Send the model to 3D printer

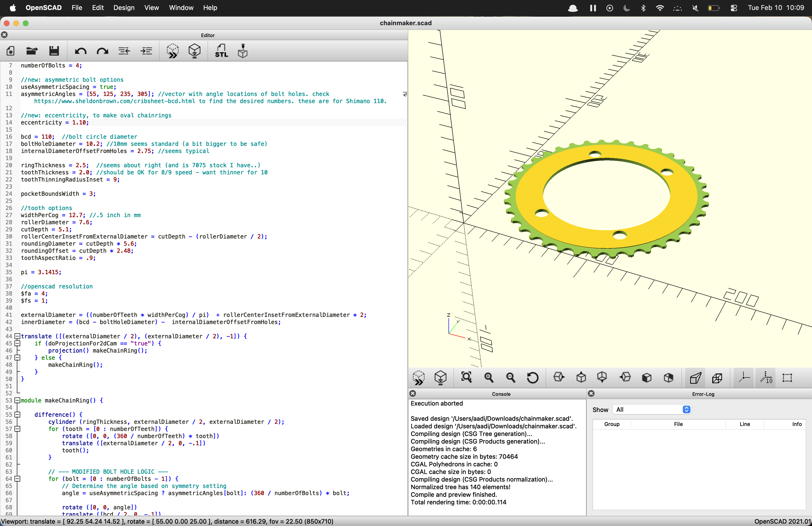243,51
